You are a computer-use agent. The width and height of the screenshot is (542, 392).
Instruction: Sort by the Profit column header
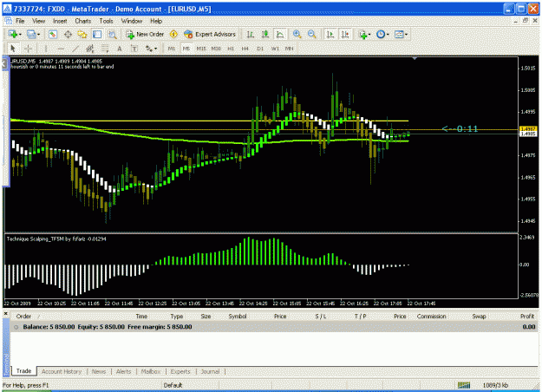click(x=527, y=317)
